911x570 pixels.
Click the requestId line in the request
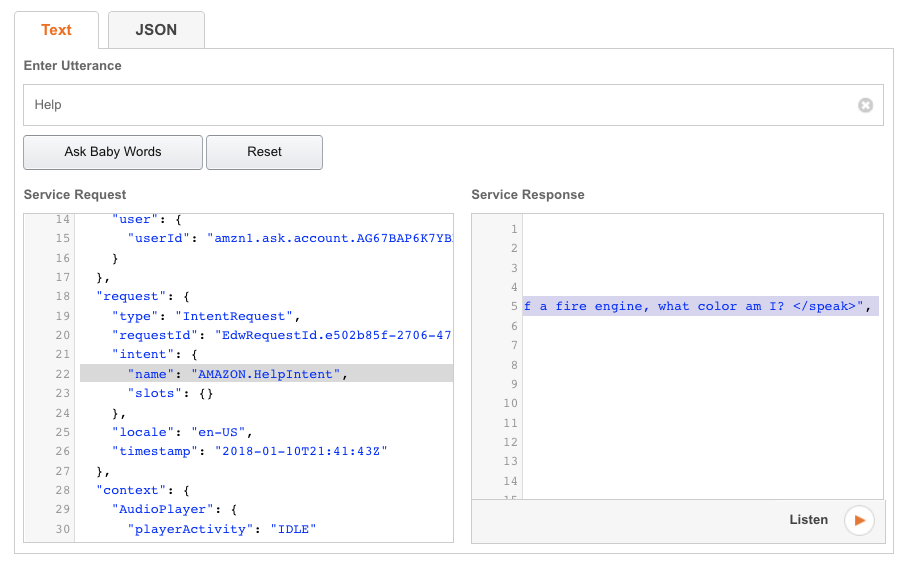click(283, 335)
